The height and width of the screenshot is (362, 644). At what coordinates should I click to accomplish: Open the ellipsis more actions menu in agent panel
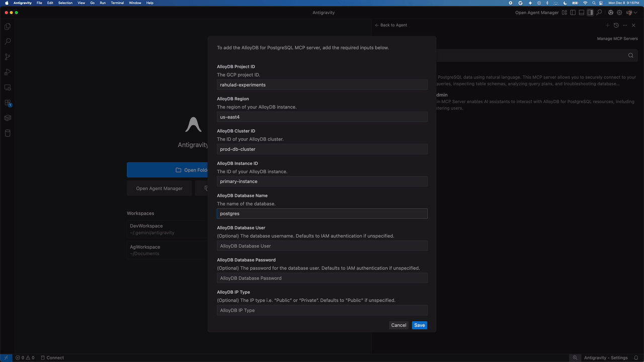coord(624,25)
